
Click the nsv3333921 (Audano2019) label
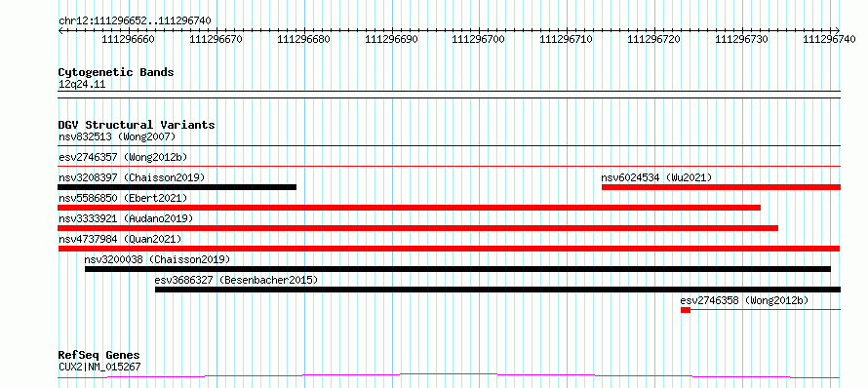click(126, 218)
